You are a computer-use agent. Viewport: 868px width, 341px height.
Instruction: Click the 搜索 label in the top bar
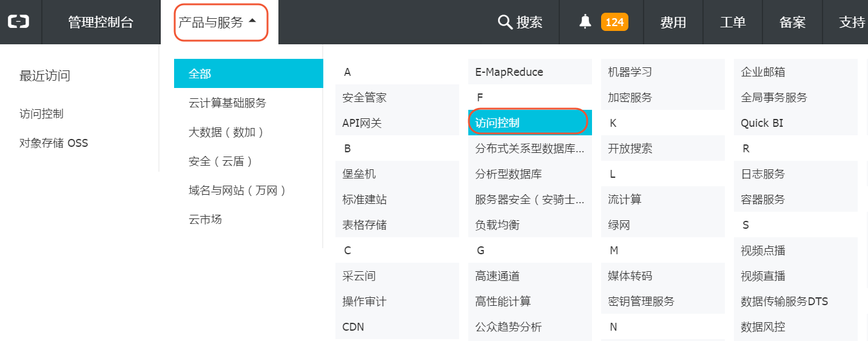(x=530, y=22)
